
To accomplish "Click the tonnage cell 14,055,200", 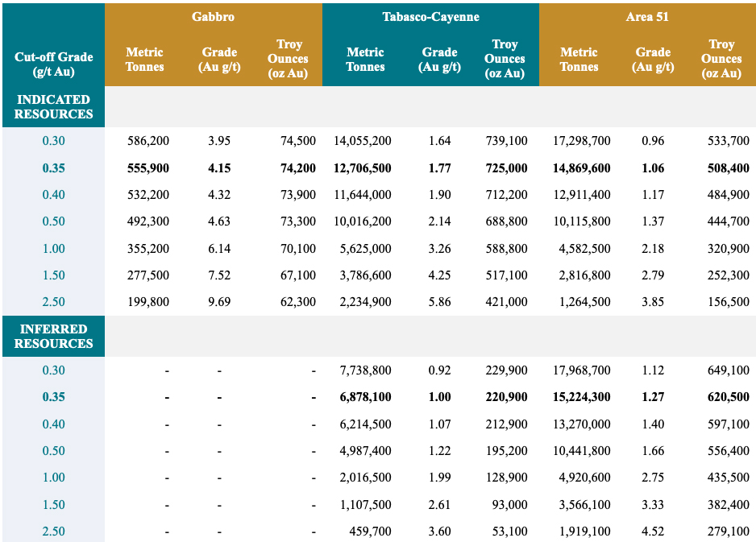I will (363, 141).
